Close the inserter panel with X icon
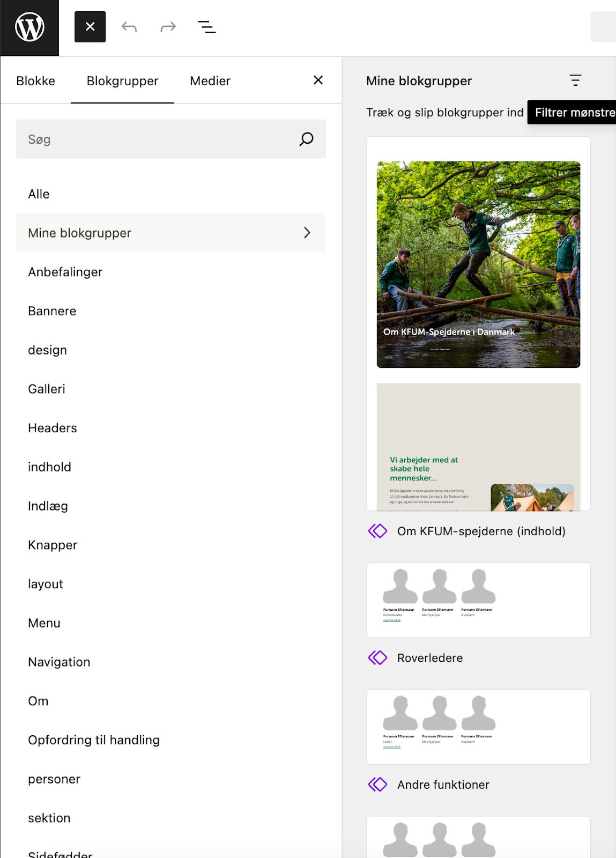Image resolution: width=616 pixels, height=858 pixels. (x=318, y=80)
